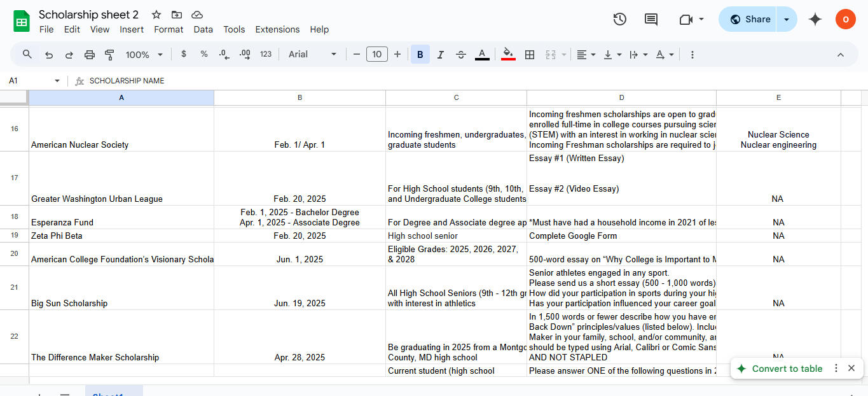Open the Extensions menu
This screenshot has width=868, height=396.
[277, 29]
